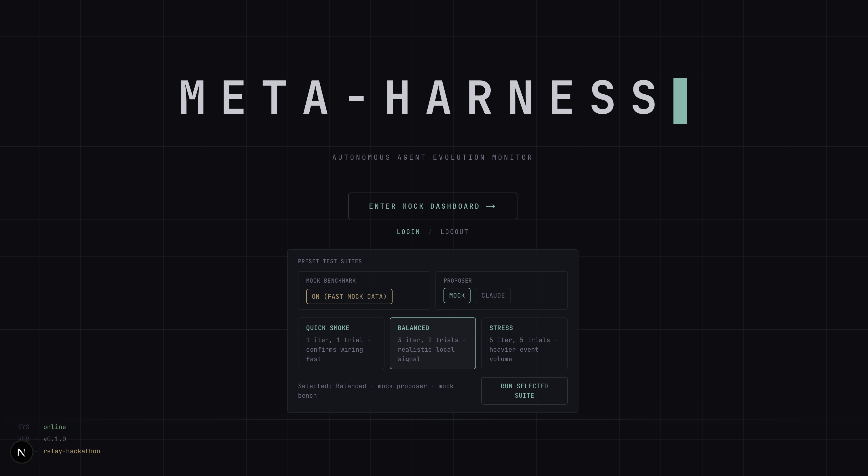The image size is (868, 476).
Task: Click the Logout link
Action: click(454, 232)
